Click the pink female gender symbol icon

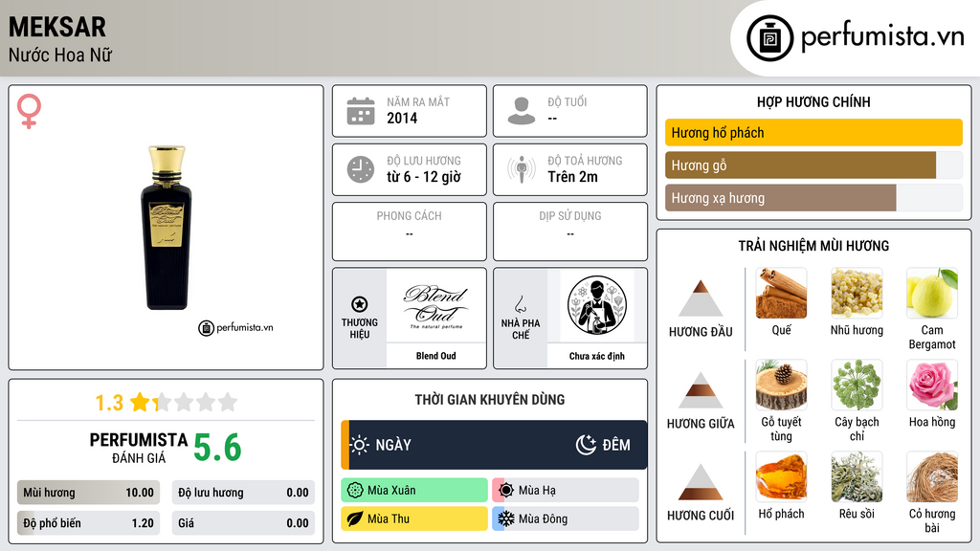click(30, 111)
